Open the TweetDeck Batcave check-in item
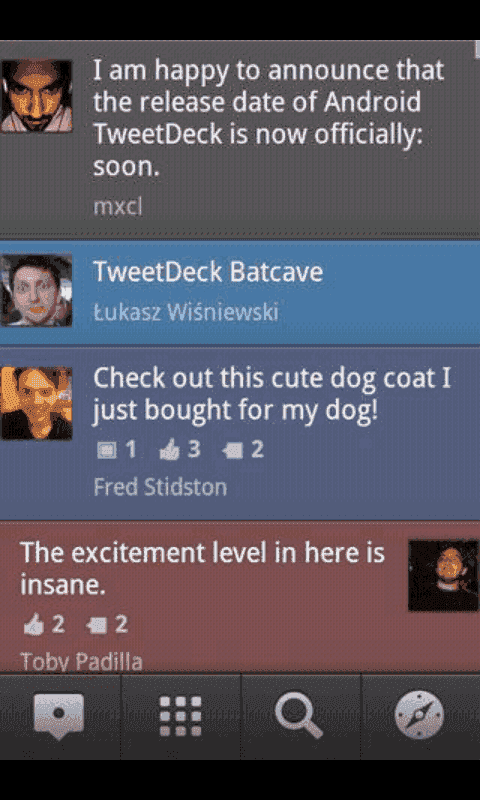480x800 pixels. click(x=240, y=292)
